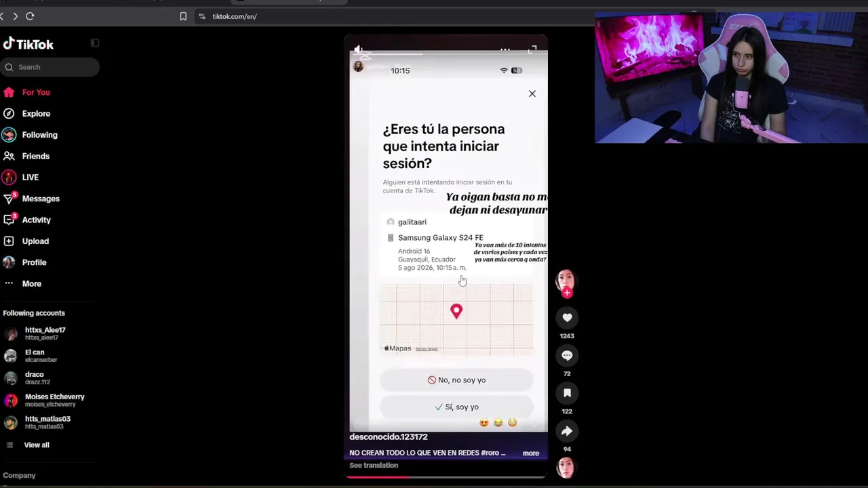Screen dimensions: 868x488
Task: Click the For You home icon
Action: (x=9, y=92)
